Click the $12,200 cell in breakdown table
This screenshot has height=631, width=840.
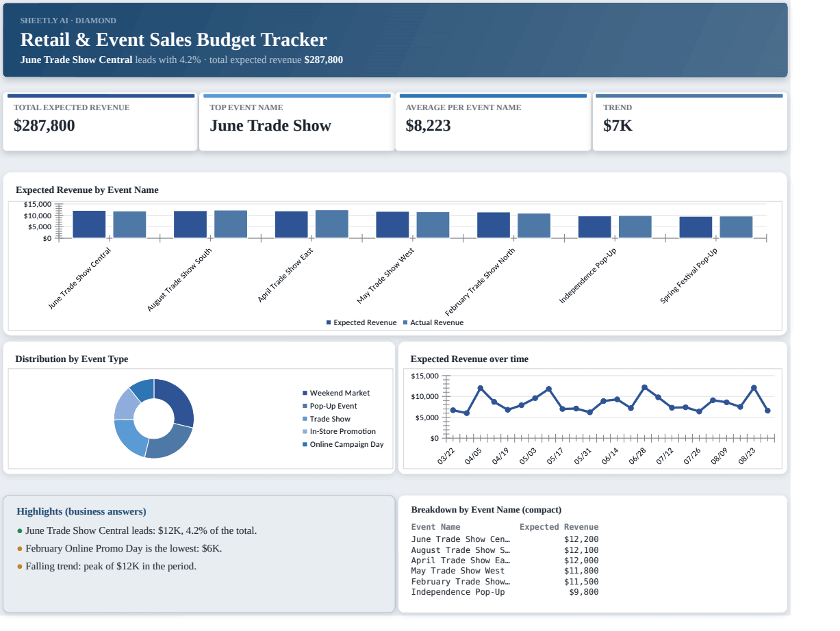click(581, 539)
